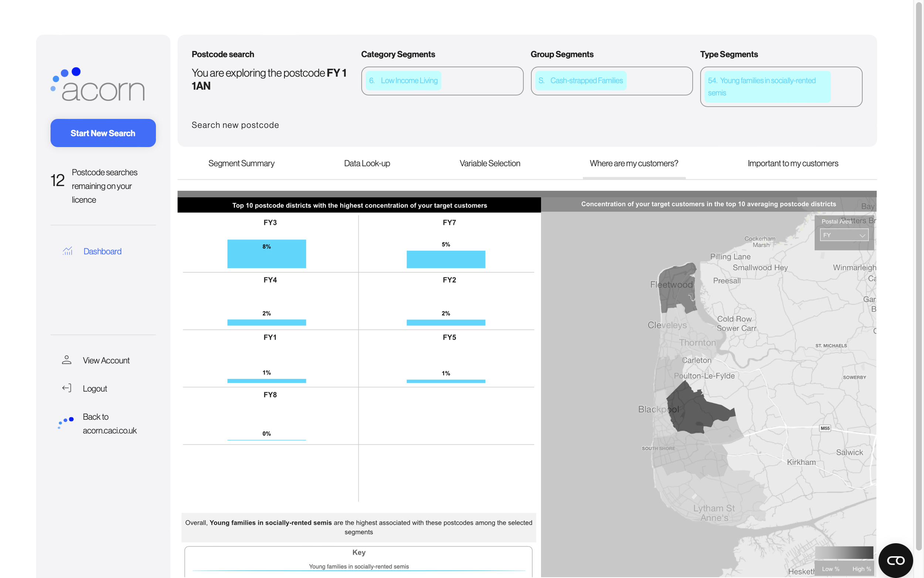Image resolution: width=924 pixels, height=578 pixels.
Task: Click the Search new postcode field
Action: point(235,125)
